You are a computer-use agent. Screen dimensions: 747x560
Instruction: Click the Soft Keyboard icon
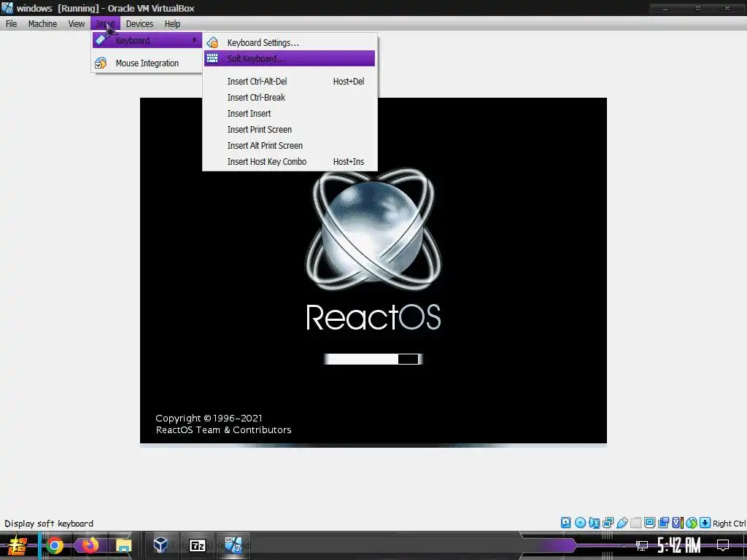212,58
